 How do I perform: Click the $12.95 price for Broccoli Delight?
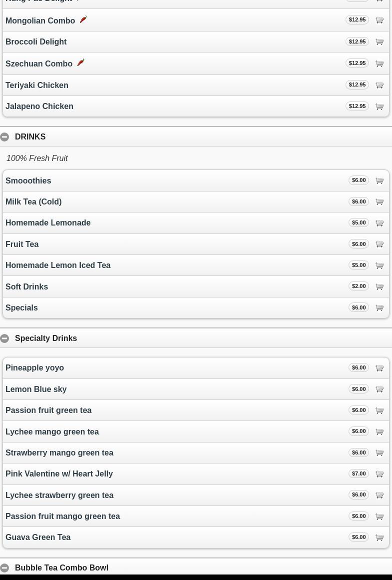[x=357, y=41]
